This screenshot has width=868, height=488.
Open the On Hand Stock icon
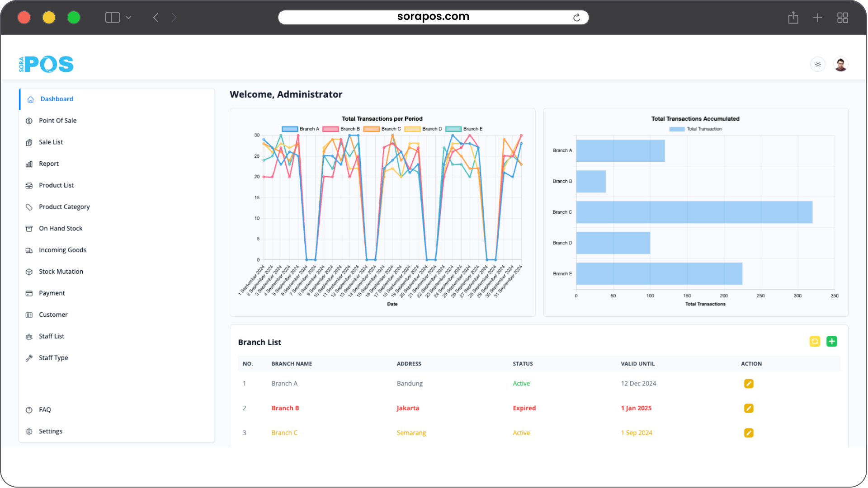29,228
